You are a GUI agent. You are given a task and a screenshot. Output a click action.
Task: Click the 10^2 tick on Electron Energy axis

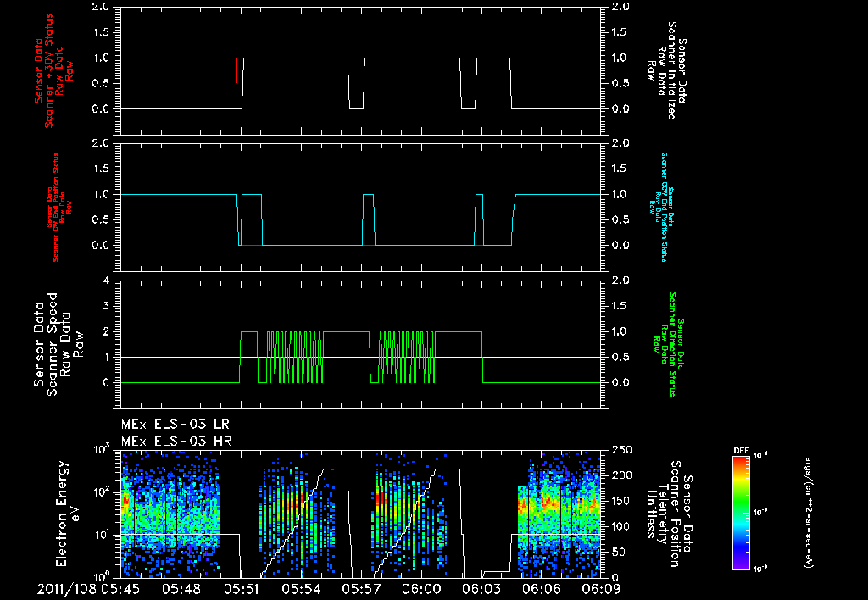click(102, 492)
